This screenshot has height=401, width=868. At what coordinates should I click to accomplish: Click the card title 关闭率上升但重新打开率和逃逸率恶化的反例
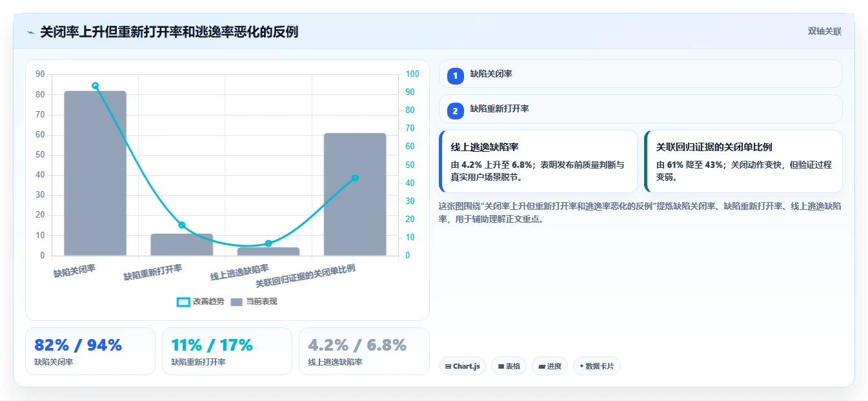click(x=169, y=32)
